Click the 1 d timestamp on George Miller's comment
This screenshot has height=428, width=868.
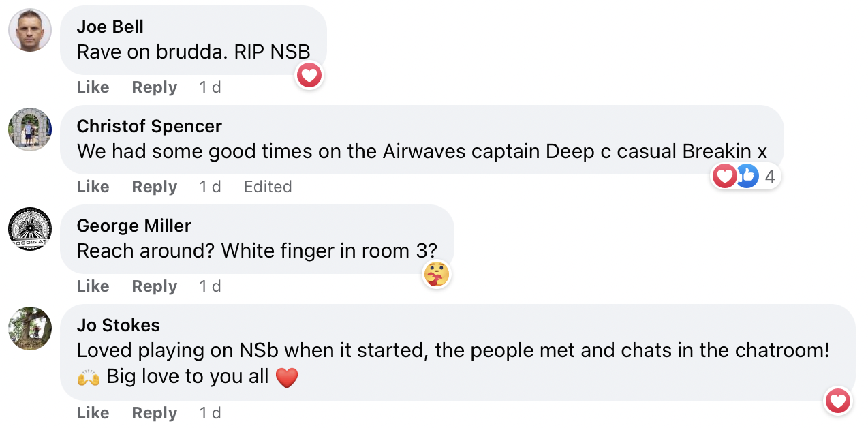point(210,286)
